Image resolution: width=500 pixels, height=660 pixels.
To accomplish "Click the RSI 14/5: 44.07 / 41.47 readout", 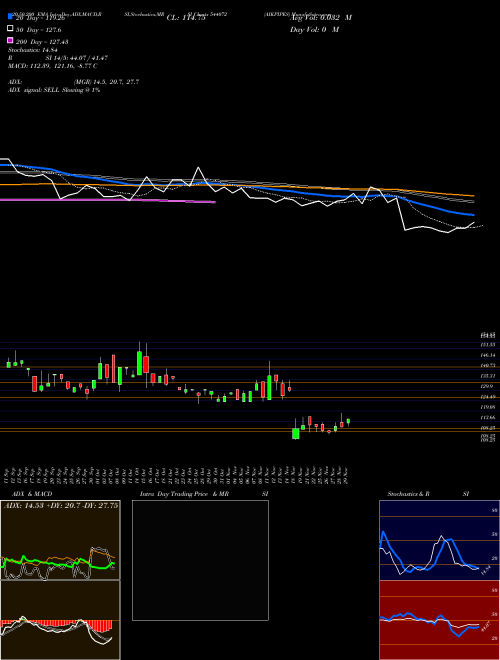I will click(58, 58).
